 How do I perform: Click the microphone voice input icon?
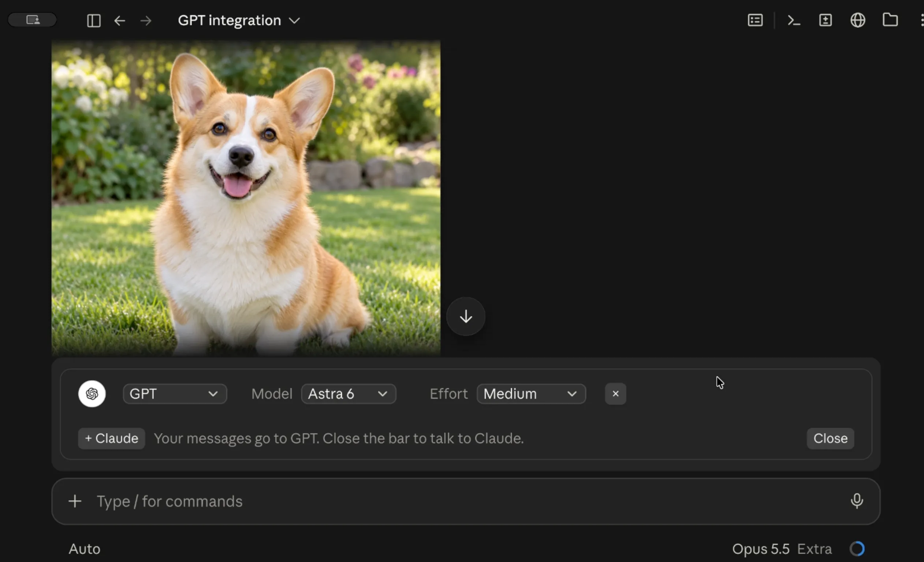pyautogui.click(x=857, y=501)
